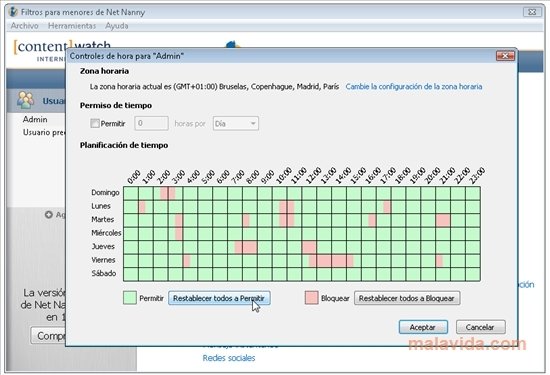Open the Redes sociales link
Image resolution: width=550 pixels, height=375 pixels.
point(229,358)
